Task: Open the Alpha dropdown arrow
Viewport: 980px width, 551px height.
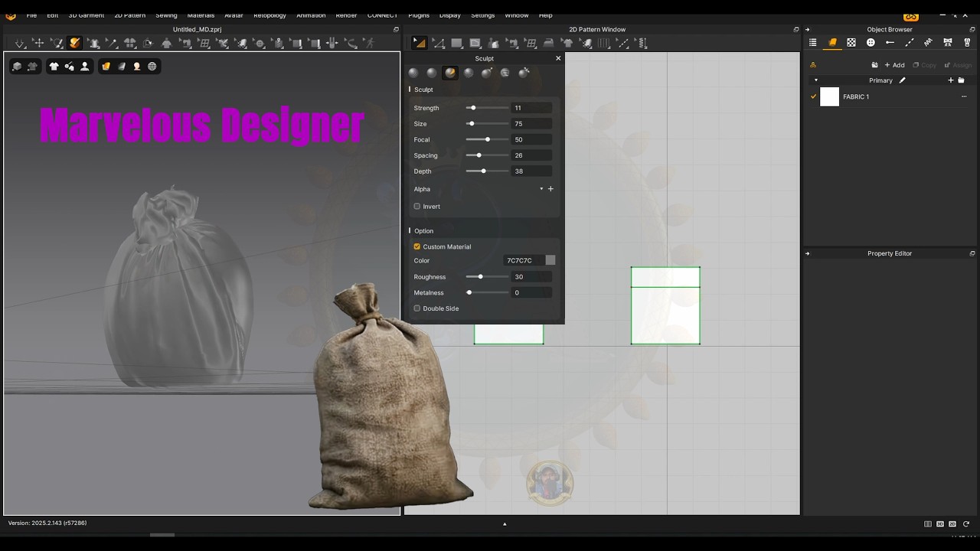Action: click(x=541, y=189)
